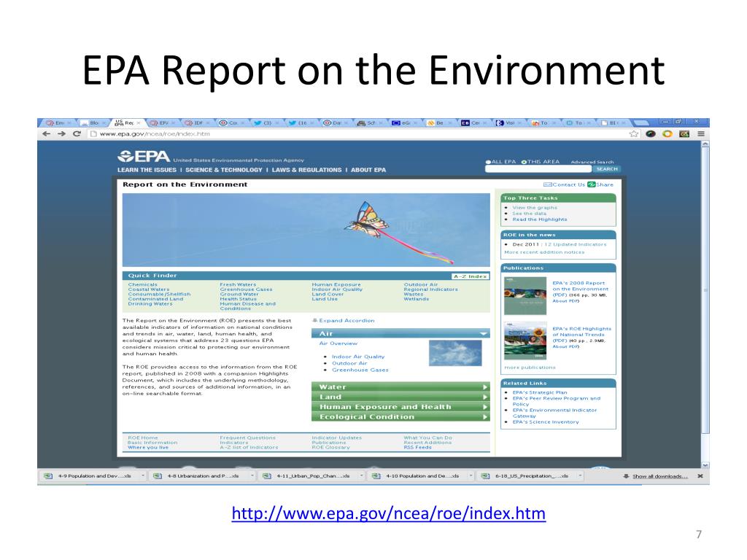This screenshot has width=747, height=560.
Task: Open the Read the Highlights link
Action: click(540, 219)
